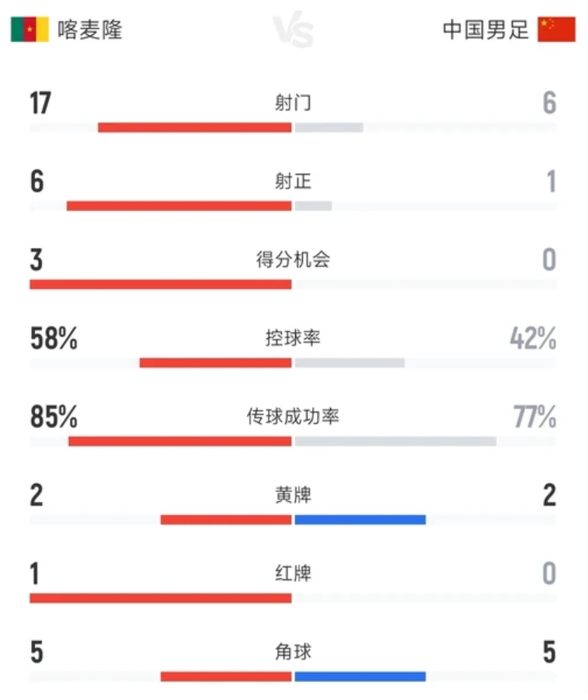Click the 控球率 stat label
This screenshot has width=588, height=700.
(x=293, y=338)
